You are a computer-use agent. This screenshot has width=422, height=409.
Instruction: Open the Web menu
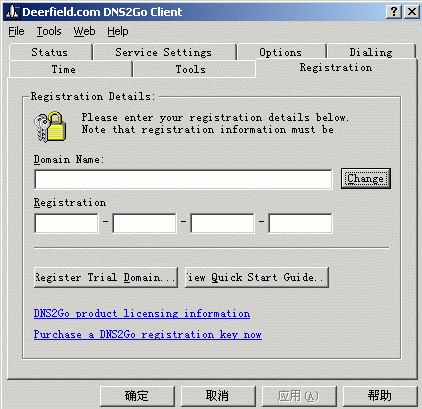tap(84, 31)
